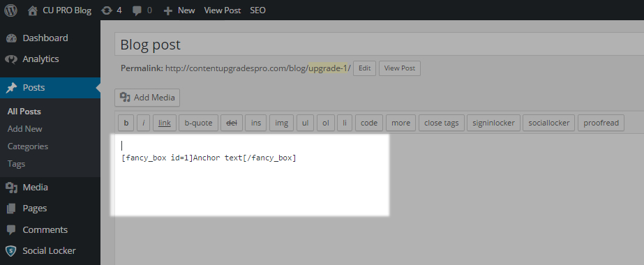This screenshot has height=265, width=644.
Task: Insert ordered list with ol button
Action: tap(326, 123)
